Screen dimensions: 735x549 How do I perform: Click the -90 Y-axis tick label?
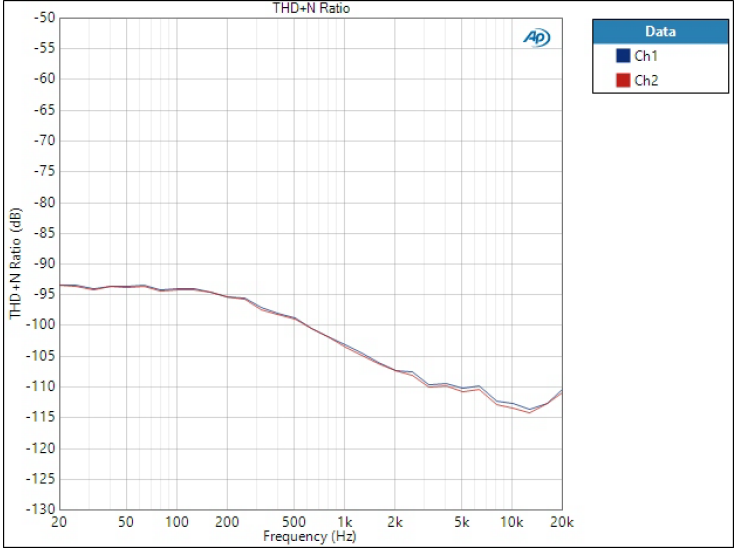(x=44, y=263)
